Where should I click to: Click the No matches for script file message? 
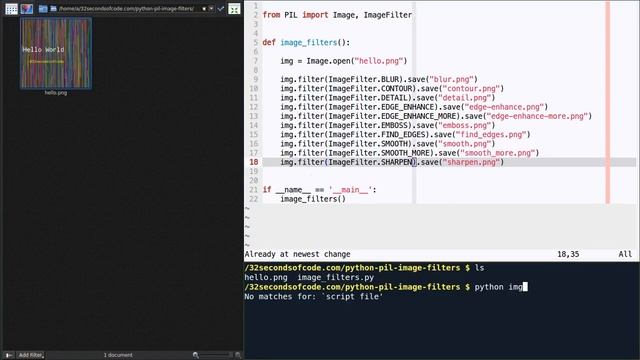click(x=313, y=297)
